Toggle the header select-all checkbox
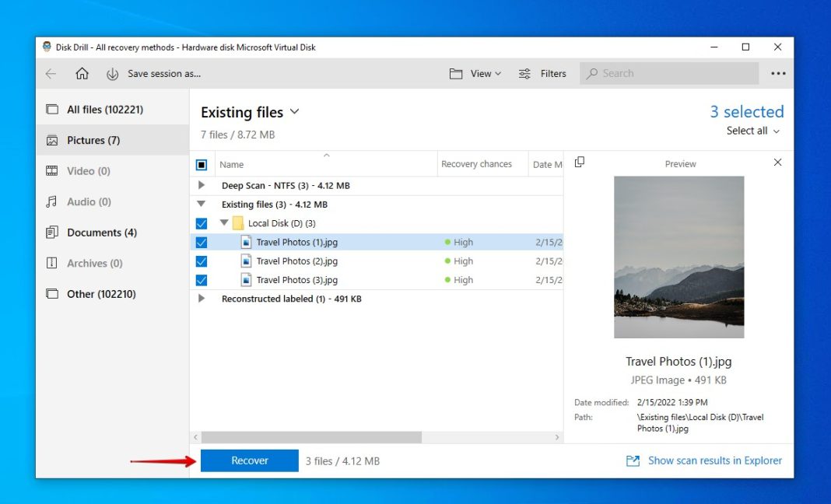This screenshot has height=504, width=831. (x=202, y=164)
